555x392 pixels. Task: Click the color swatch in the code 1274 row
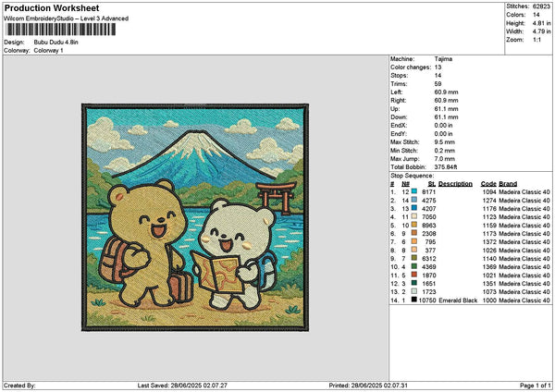[413, 201]
